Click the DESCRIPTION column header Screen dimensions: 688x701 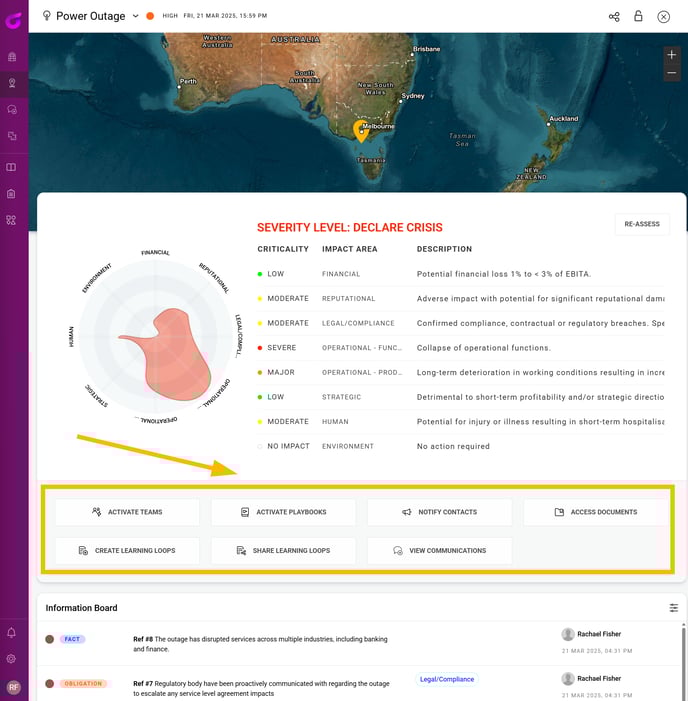pos(444,249)
